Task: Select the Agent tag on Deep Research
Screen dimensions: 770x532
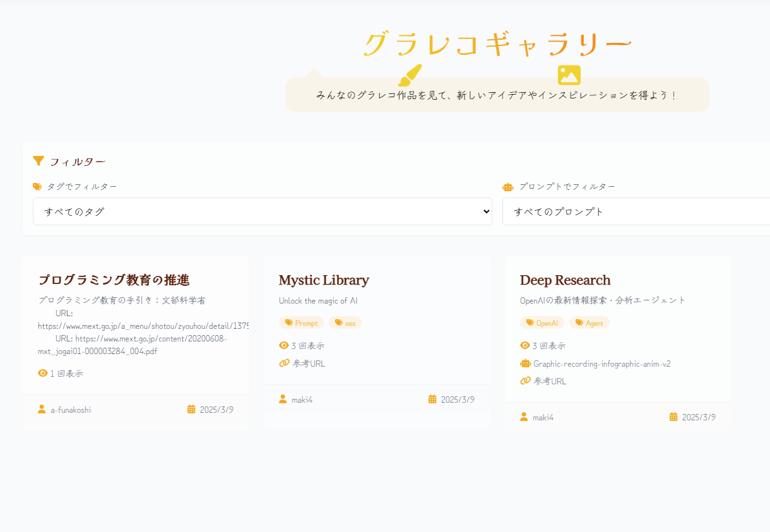Action: [x=589, y=322]
